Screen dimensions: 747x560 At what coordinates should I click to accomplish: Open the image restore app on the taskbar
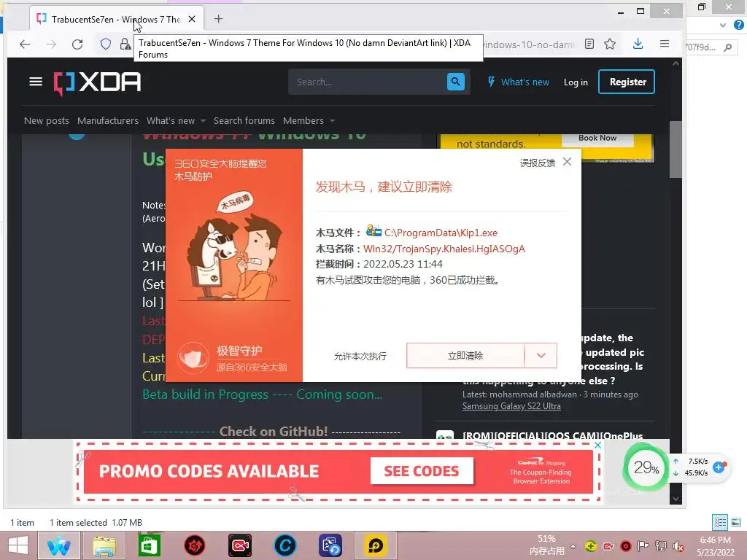330,545
